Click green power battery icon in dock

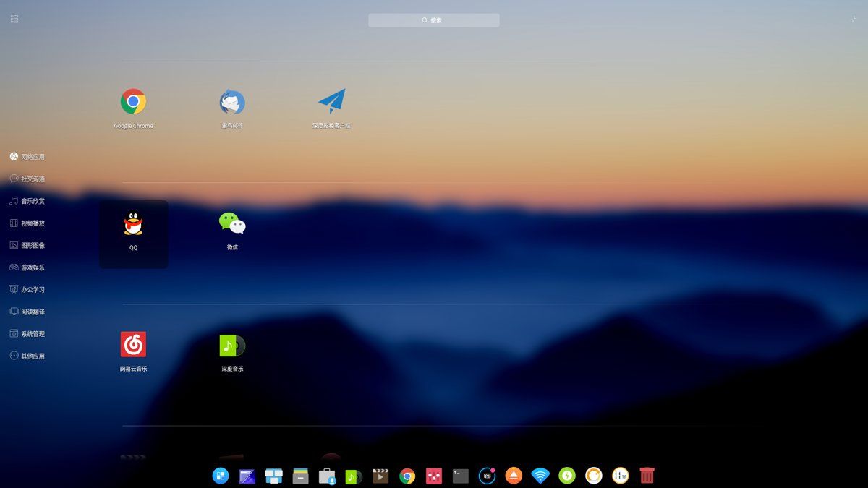point(567,476)
